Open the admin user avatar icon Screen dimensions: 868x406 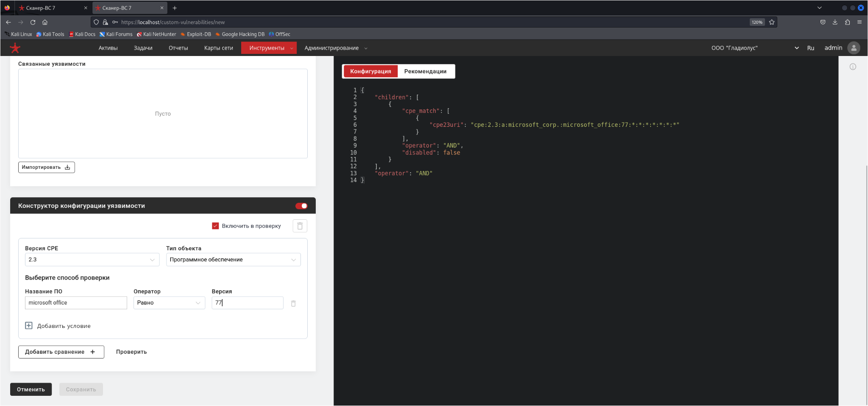coord(854,48)
